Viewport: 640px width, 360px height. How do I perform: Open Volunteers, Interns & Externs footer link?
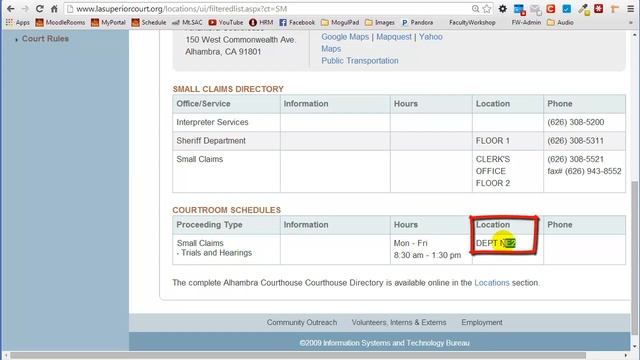click(x=399, y=322)
